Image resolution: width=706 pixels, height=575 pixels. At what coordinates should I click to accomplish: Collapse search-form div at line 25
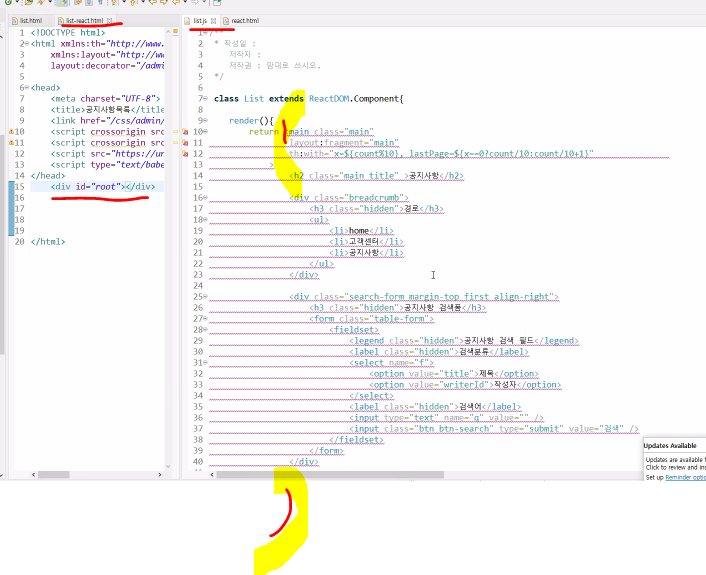[205, 297]
